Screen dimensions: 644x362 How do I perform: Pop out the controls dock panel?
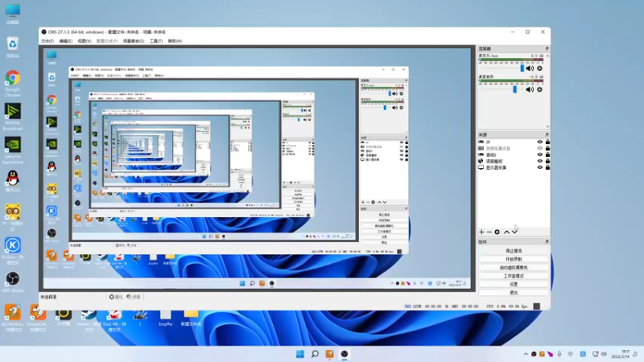[x=547, y=242]
